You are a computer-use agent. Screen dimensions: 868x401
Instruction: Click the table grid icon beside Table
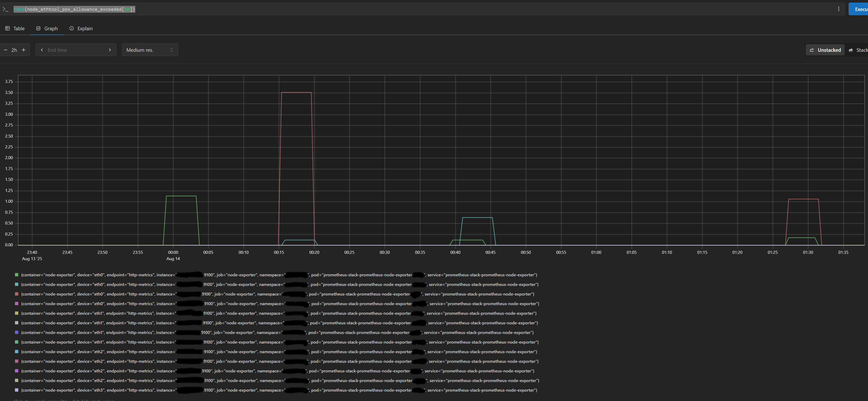(x=7, y=28)
